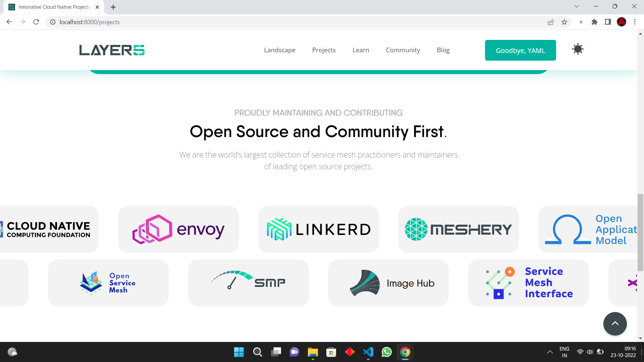Open the Projects navigation menu
The width and height of the screenshot is (644, 362).
324,50
